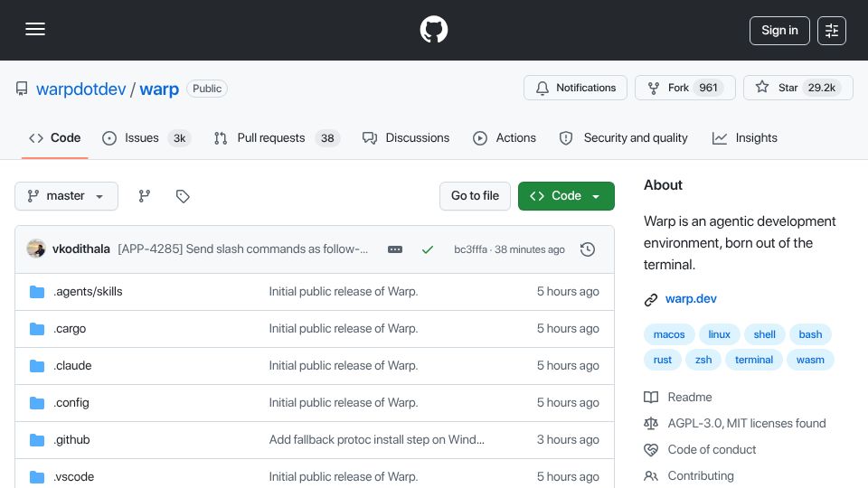Image resolution: width=868 pixels, height=488 pixels.
Task: View branches via the branch icon
Action: pyautogui.click(x=145, y=196)
